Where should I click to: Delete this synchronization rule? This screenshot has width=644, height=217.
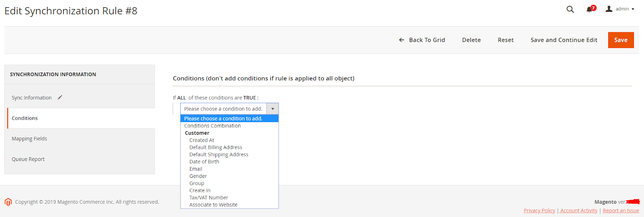tap(471, 40)
